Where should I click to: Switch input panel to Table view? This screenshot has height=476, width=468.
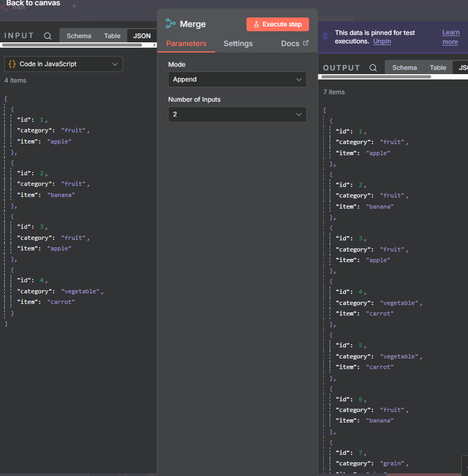point(112,36)
